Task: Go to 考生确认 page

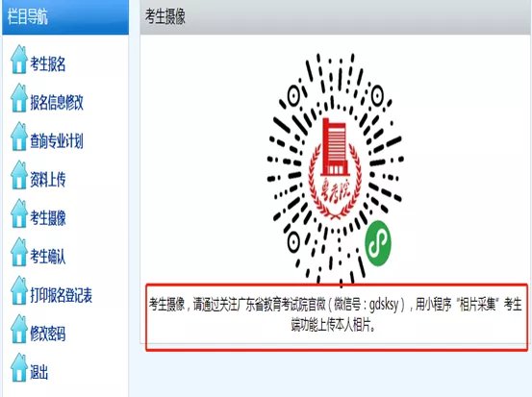Action: click(x=48, y=257)
